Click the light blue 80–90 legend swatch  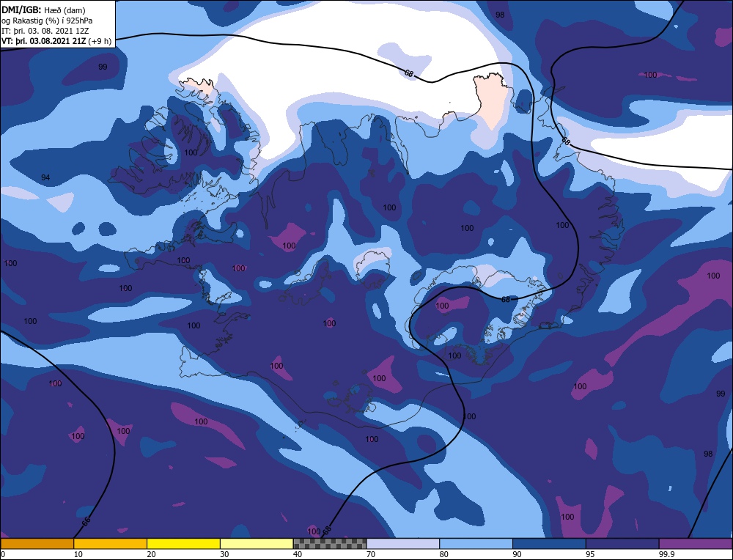(476, 544)
